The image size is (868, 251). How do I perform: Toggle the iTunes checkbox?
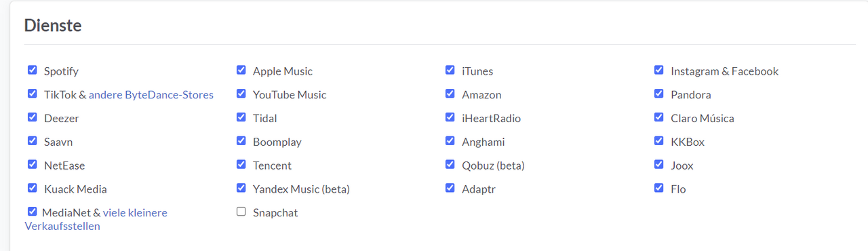[x=450, y=70]
